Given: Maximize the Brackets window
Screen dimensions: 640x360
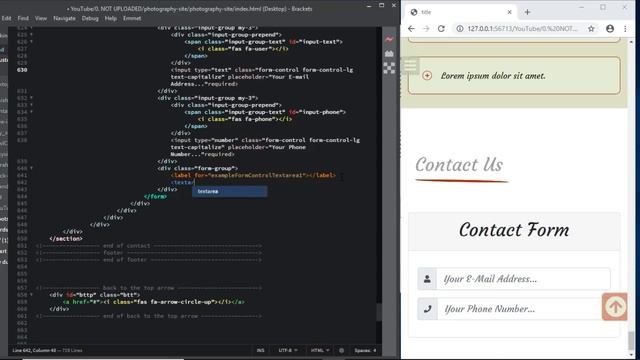Looking at the screenshot, I should tap(381, 6).
